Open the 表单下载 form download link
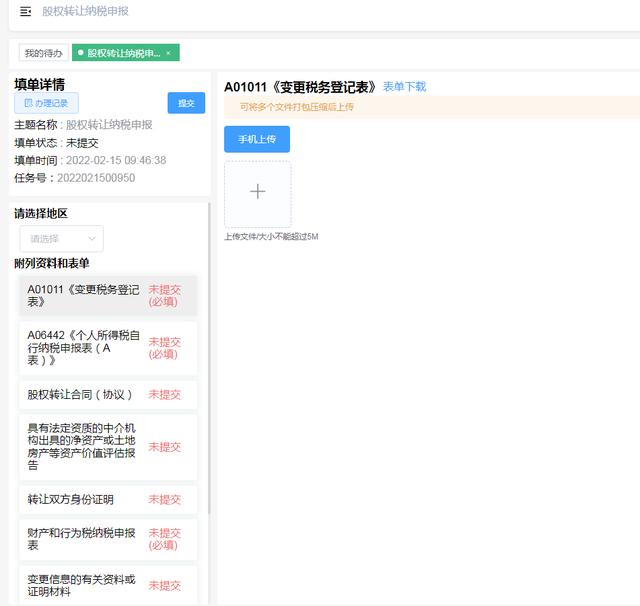The width and height of the screenshot is (640, 606). click(404, 87)
